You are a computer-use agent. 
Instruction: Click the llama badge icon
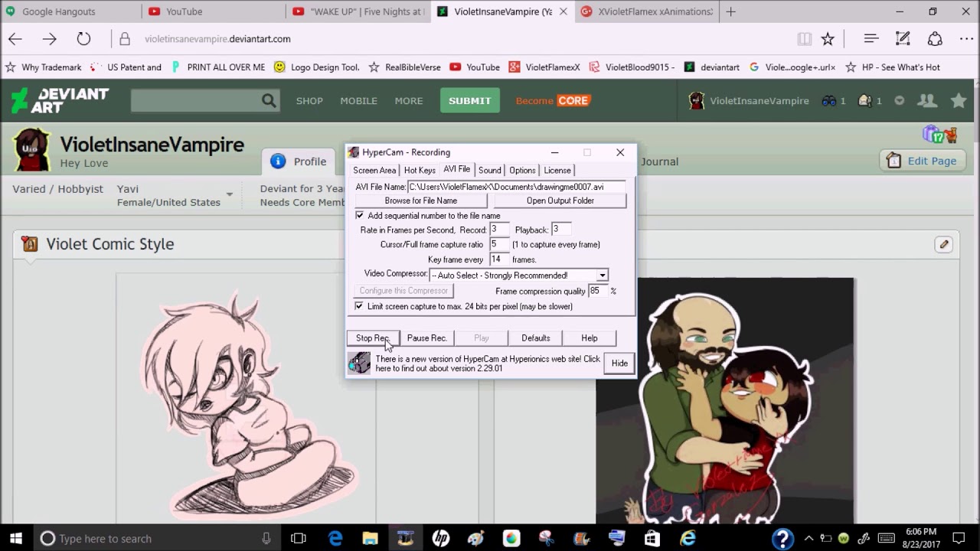click(951, 135)
